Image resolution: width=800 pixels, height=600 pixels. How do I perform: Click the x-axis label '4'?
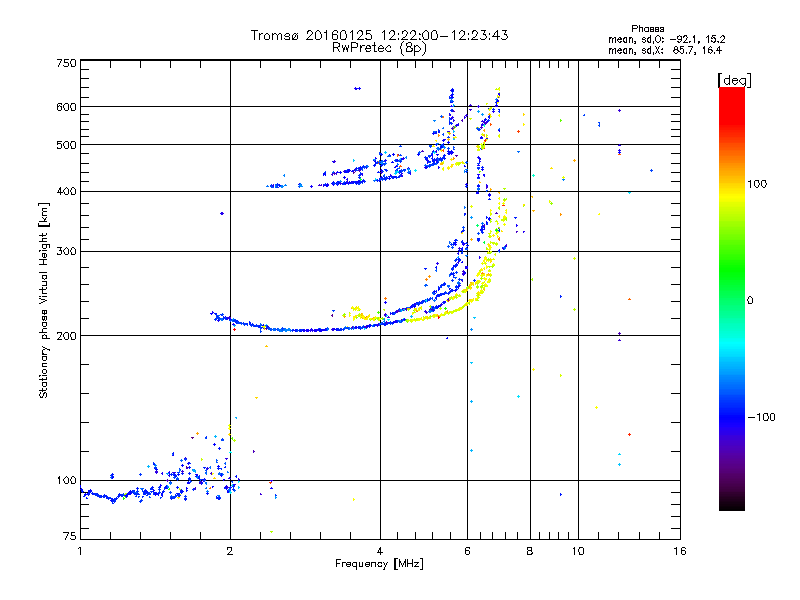tap(380, 551)
